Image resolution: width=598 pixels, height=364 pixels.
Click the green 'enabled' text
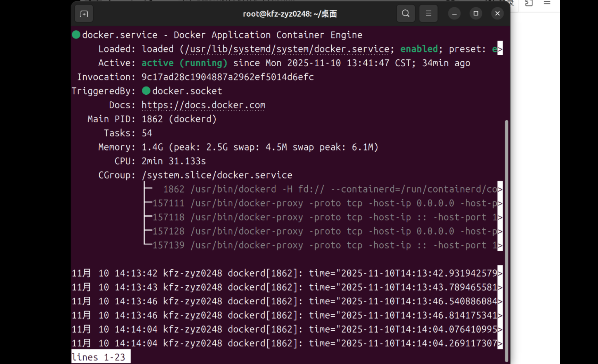pyautogui.click(x=419, y=49)
